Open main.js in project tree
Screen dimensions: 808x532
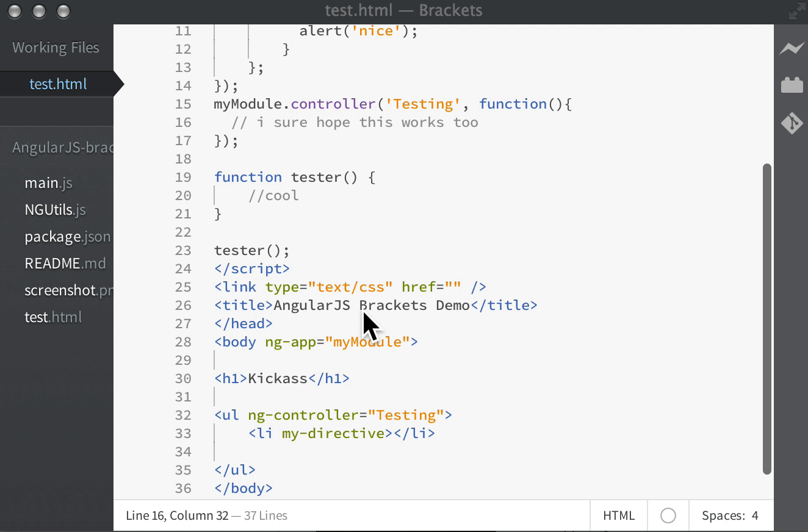click(49, 183)
